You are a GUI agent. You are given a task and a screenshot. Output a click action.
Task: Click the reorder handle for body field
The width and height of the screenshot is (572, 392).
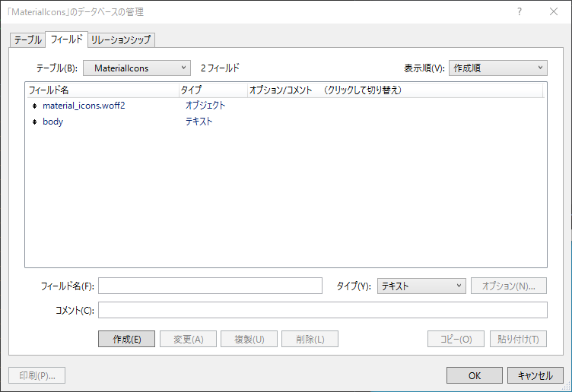tap(35, 122)
